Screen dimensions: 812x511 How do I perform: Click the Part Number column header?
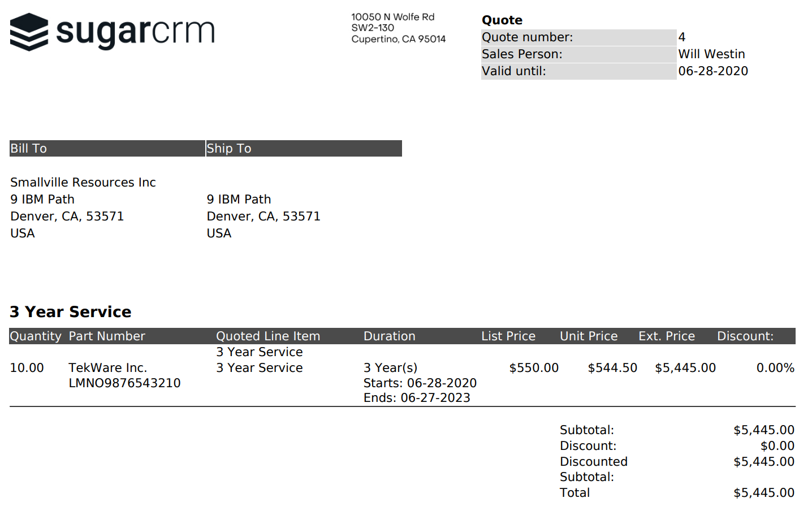[107, 336]
